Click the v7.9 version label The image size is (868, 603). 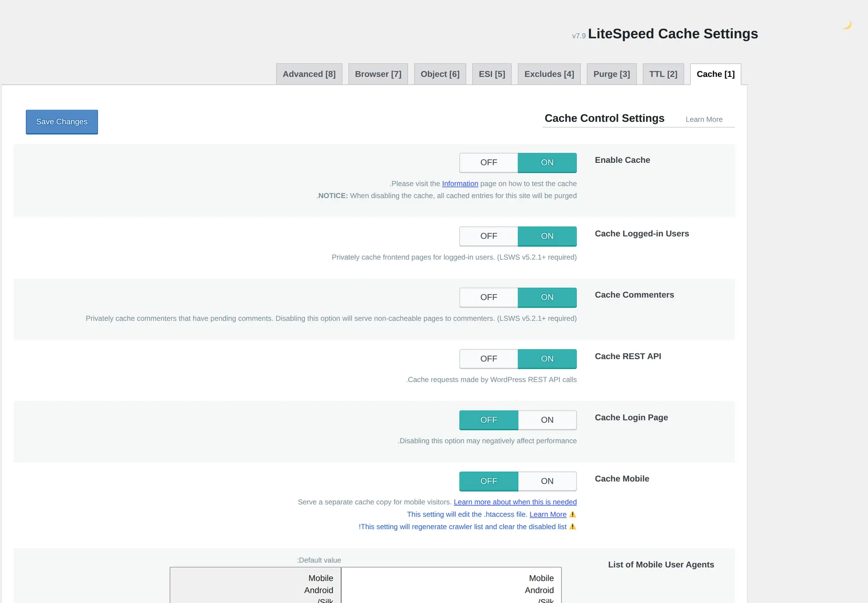point(579,36)
